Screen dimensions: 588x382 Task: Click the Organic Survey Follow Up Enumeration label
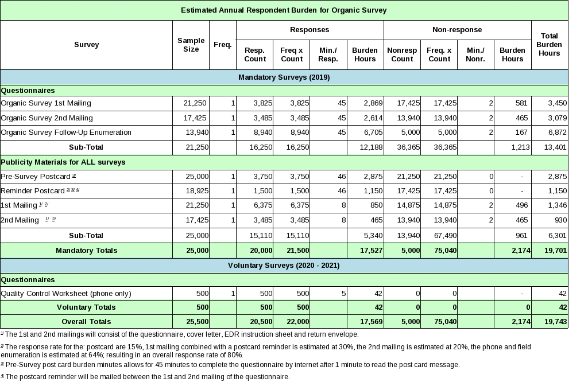pos(66,132)
